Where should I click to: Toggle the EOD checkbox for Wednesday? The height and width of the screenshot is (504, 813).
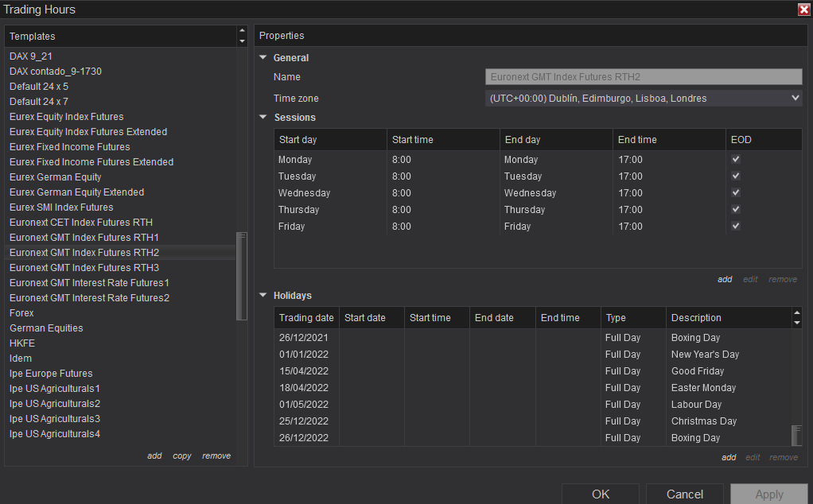[736, 193]
